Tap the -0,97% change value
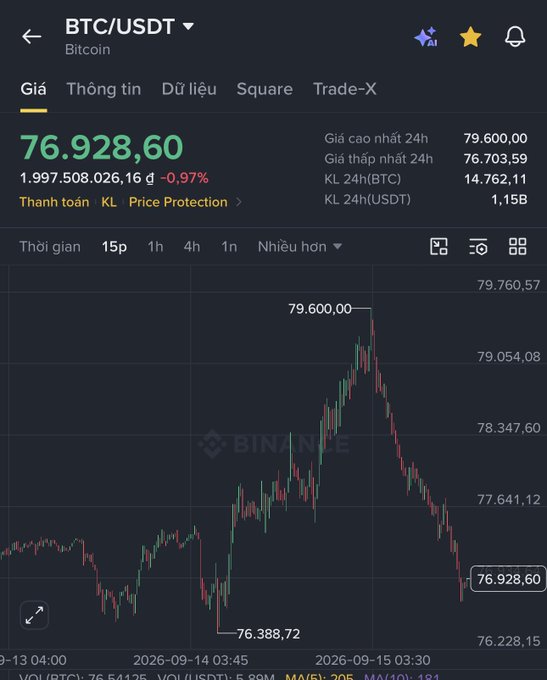 184,178
